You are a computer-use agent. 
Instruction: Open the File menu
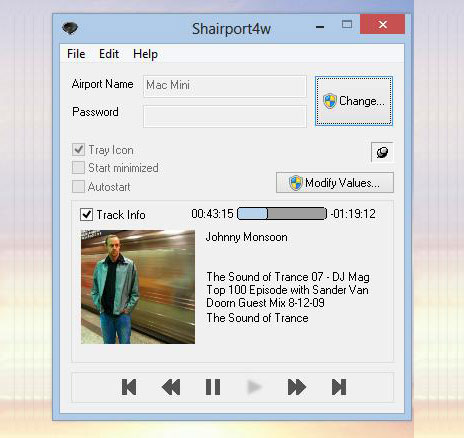[76, 54]
